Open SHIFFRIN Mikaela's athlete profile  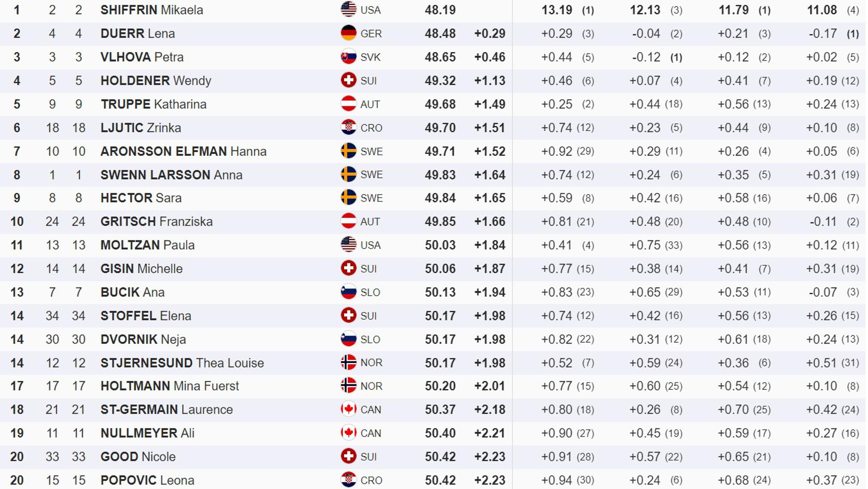(x=152, y=10)
